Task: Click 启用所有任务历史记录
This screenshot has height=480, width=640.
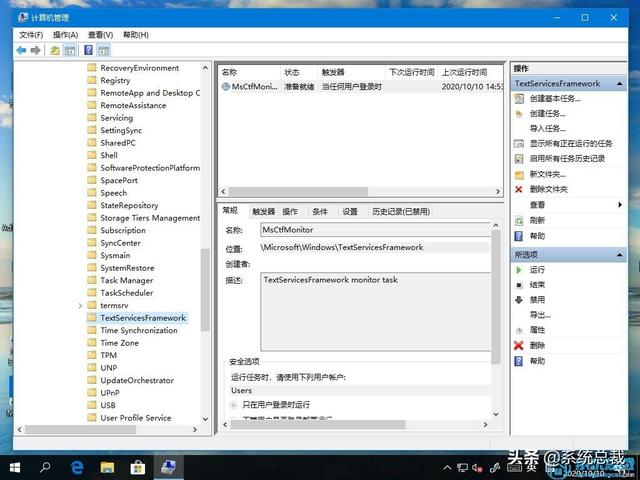Action: point(567,159)
